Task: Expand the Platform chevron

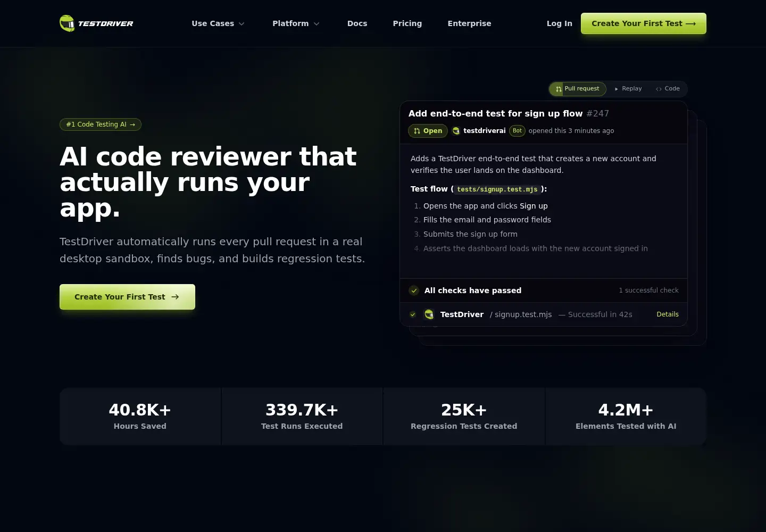Action: [x=317, y=24]
